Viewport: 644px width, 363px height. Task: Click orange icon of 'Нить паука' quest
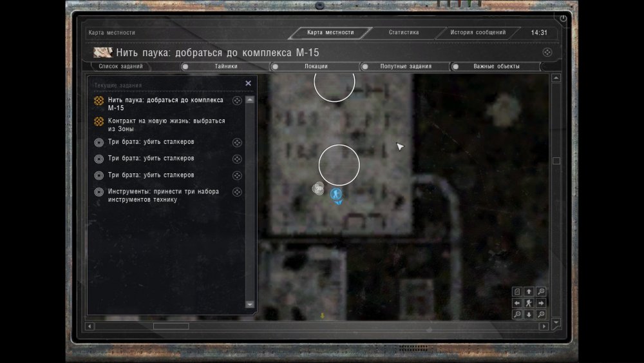tap(99, 101)
